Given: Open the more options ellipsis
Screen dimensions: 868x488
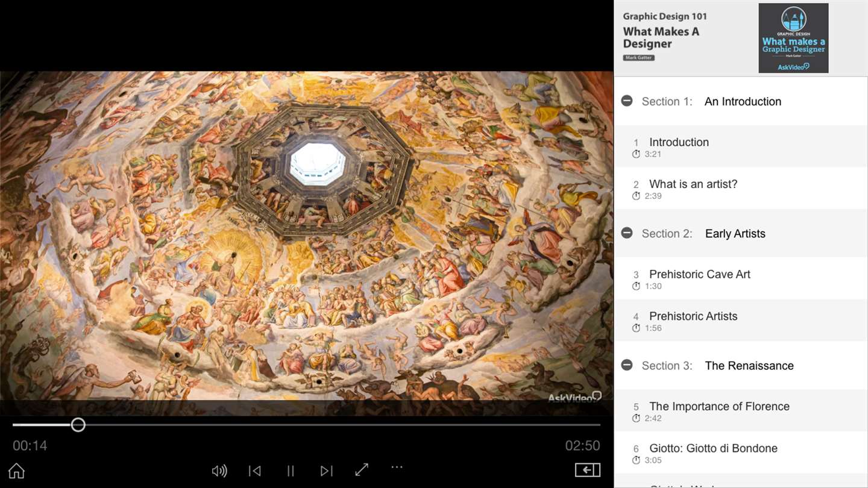Looking at the screenshot, I should point(397,467).
